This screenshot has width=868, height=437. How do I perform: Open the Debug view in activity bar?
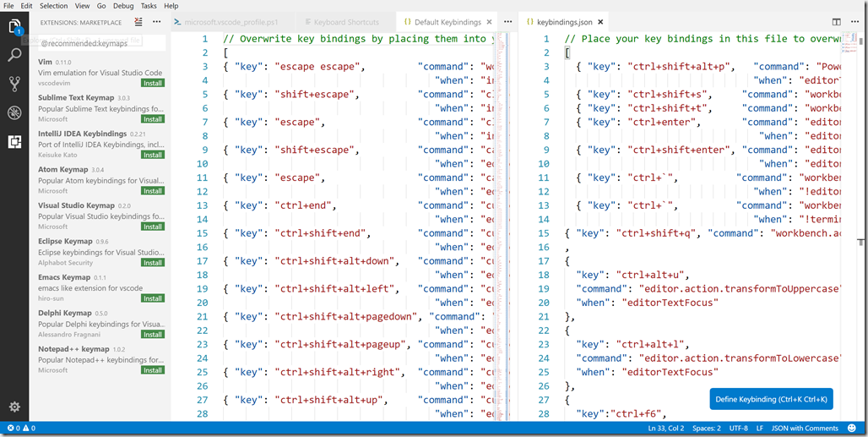click(x=14, y=113)
